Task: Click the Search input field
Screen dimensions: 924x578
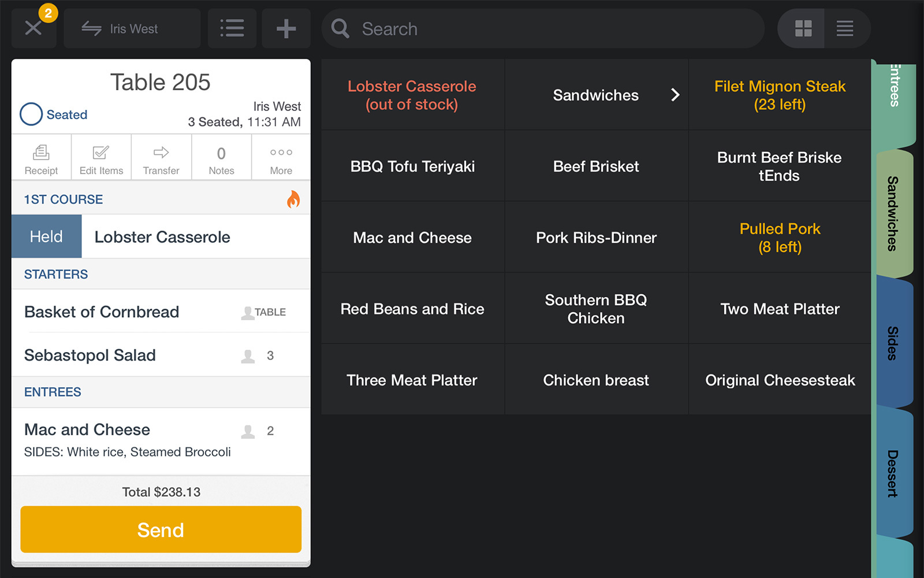Action: (543, 28)
